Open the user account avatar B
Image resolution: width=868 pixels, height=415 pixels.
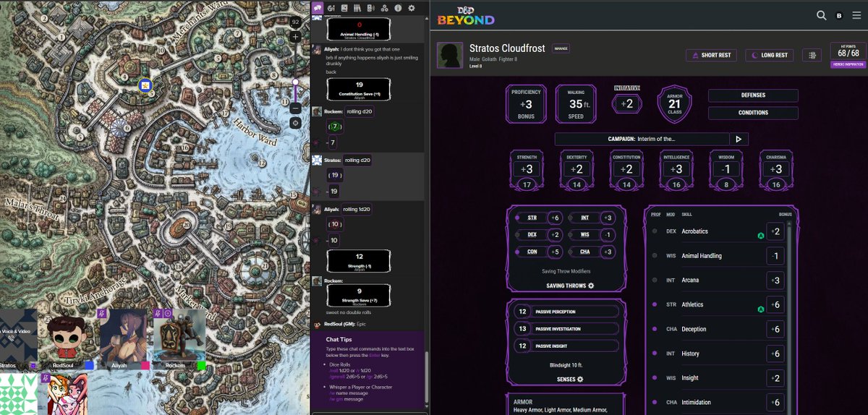coord(839,15)
